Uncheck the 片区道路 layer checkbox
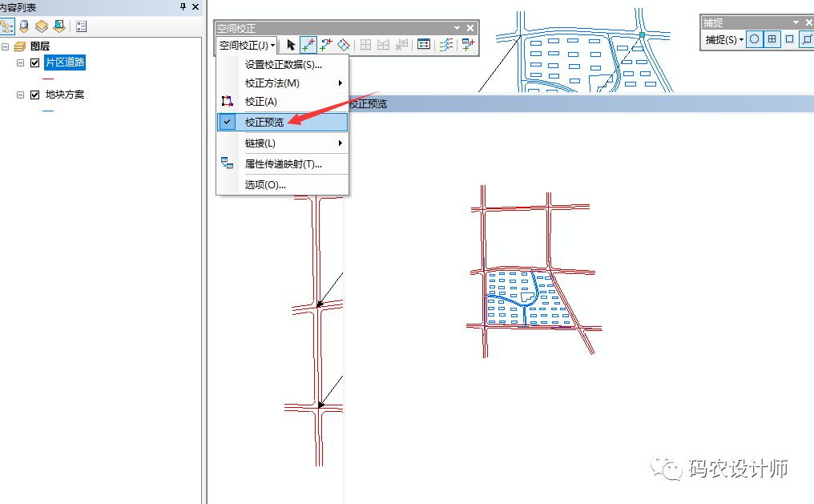The width and height of the screenshot is (814, 504). (x=34, y=62)
